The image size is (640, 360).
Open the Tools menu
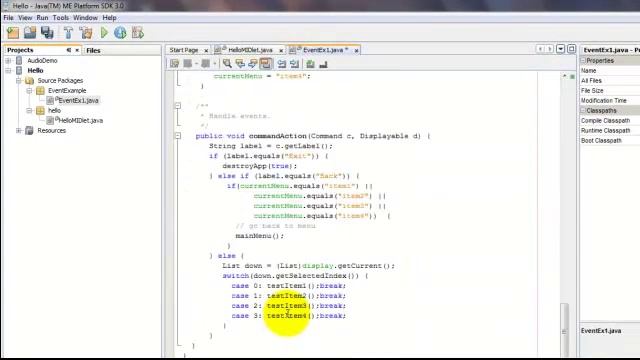pos(60,18)
